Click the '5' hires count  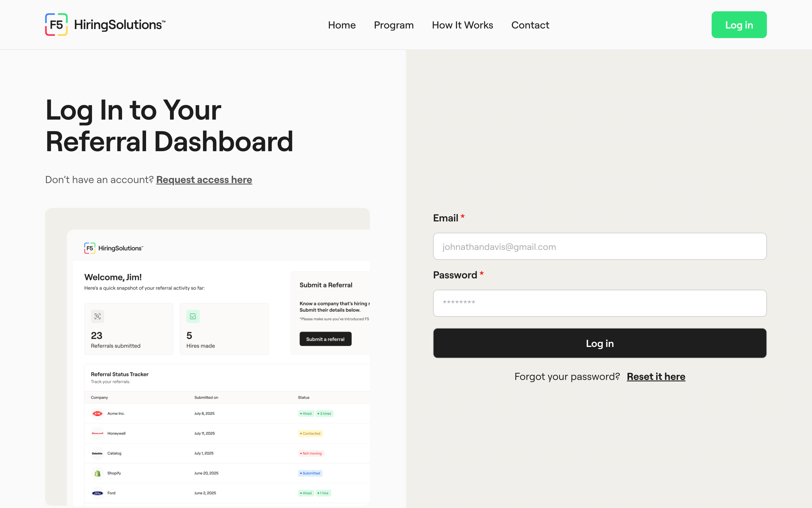pyautogui.click(x=189, y=335)
